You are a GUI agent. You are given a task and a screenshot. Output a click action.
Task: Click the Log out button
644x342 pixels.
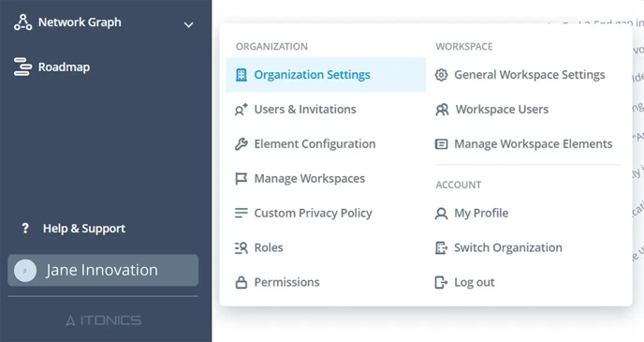point(527,282)
